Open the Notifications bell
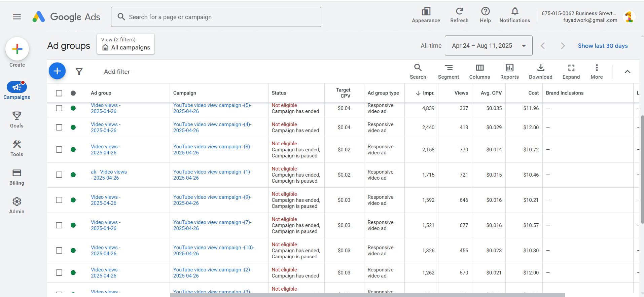644x297 pixels. 514,11
